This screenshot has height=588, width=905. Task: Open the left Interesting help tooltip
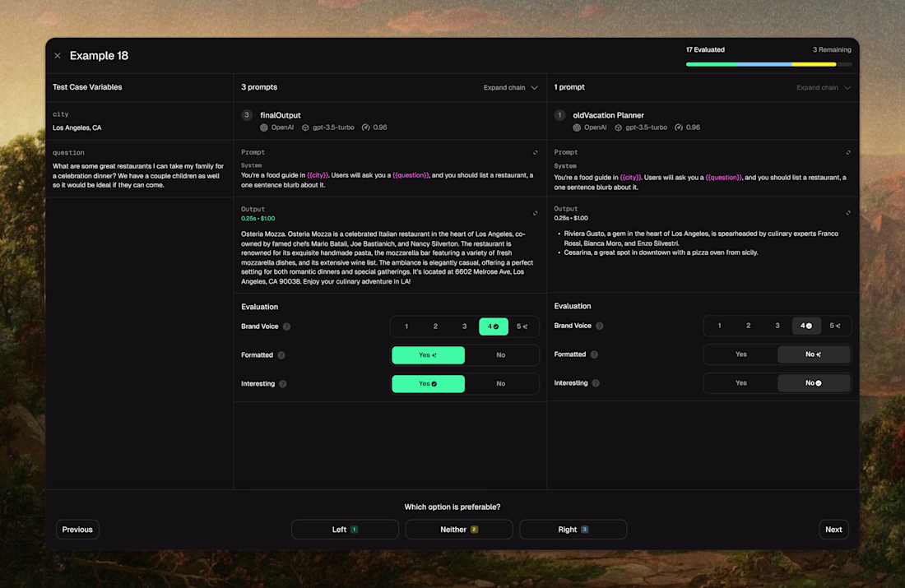coord(283,384)
